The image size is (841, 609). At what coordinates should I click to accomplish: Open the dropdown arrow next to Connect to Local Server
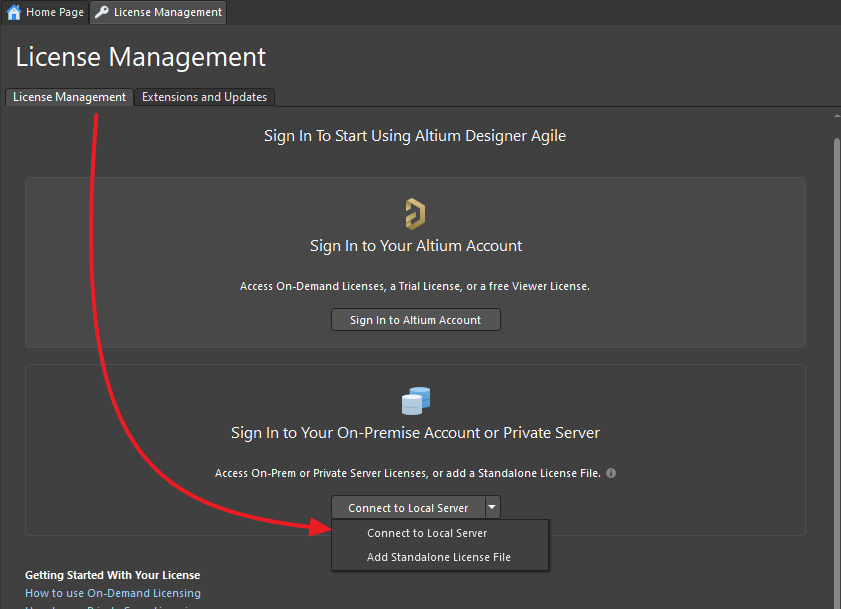click(x=492, y=508)
